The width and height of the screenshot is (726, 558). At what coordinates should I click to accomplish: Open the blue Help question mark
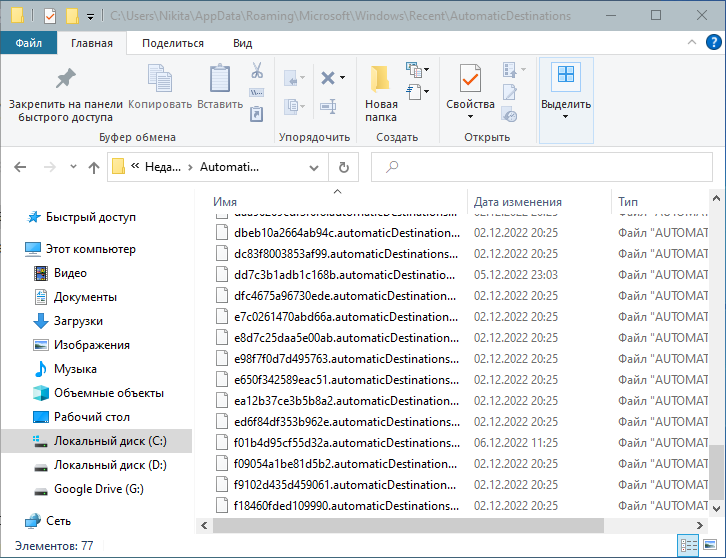pos(713,43)
